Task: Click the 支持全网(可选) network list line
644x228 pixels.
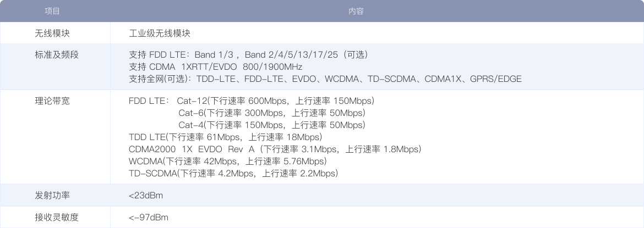Action: tap(325, 79)
